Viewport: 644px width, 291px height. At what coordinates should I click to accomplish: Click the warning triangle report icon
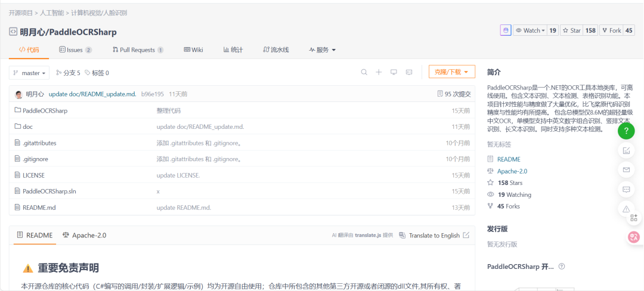[626, 209]
